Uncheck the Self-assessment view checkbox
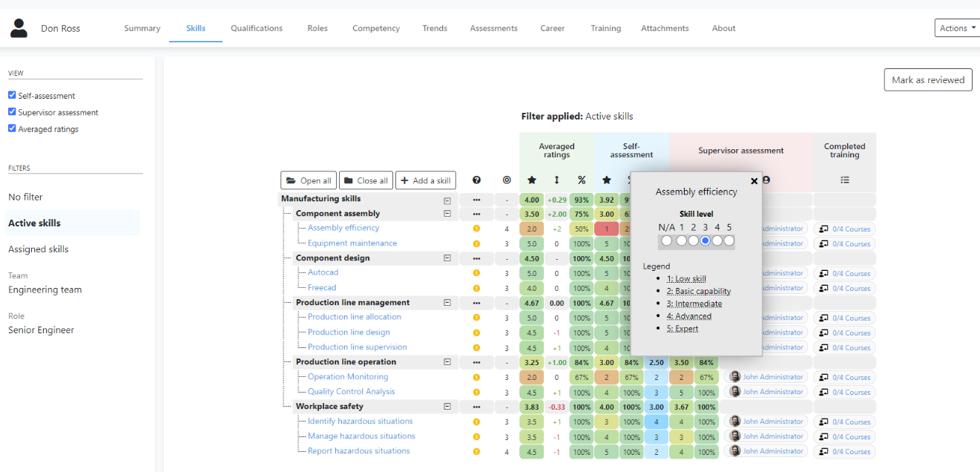This screenshot has height=472, width=980. [x=12, y=96]
